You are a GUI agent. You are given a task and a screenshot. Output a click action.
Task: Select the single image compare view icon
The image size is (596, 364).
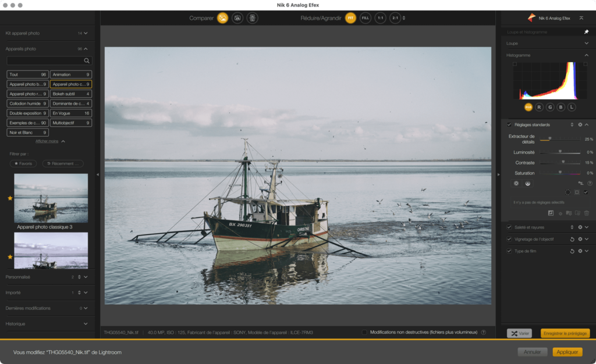tap(222, 18)
